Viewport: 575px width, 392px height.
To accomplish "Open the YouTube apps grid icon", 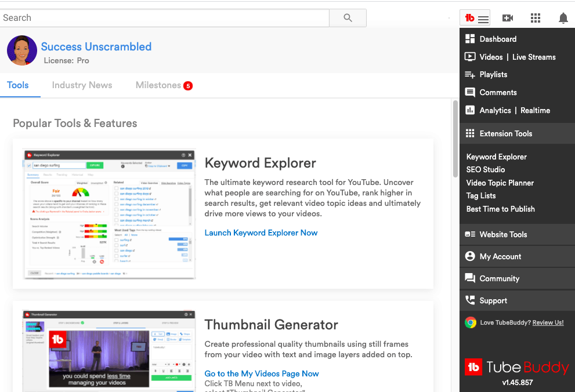I will click(x=536, y=18).
